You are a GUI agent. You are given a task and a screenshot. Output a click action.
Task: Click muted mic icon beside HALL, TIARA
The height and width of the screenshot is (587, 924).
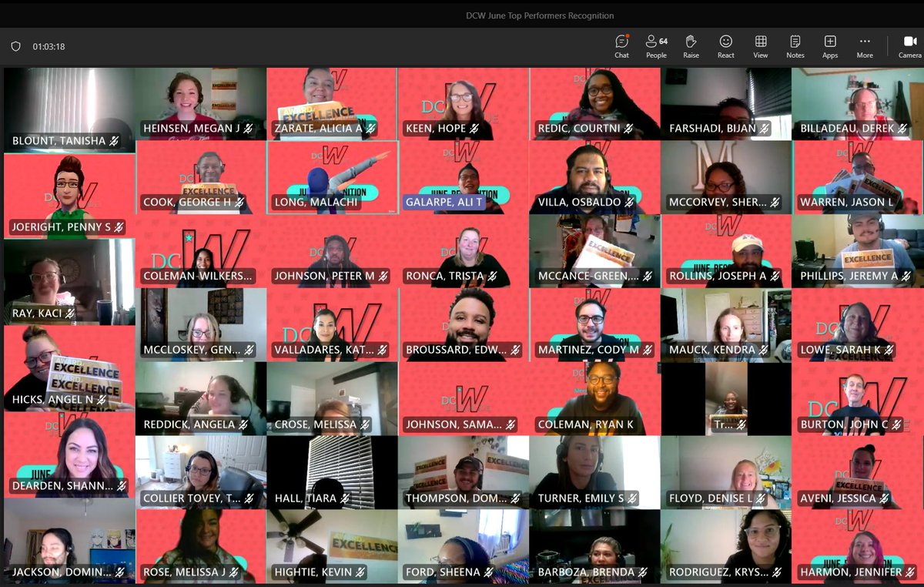(x=346, y=498)
